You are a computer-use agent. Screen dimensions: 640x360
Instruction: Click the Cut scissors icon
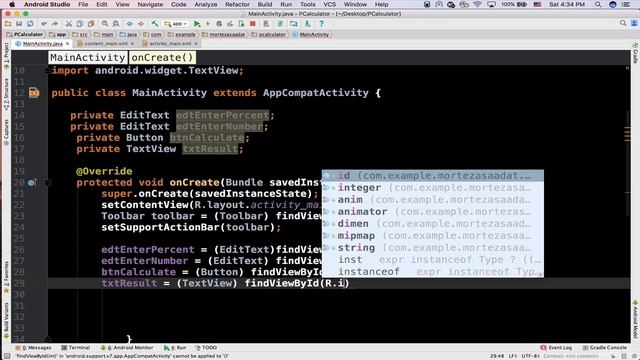coord(69,24)
